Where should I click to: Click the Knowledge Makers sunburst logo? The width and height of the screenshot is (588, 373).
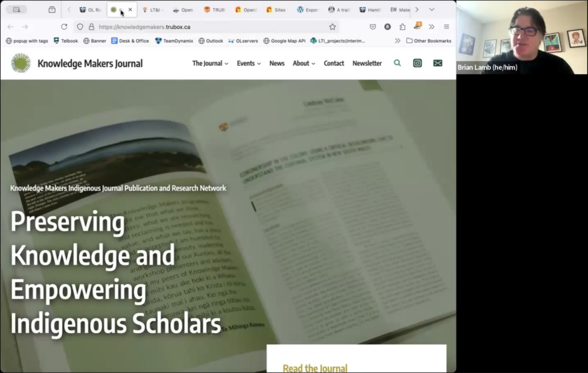pos(21,63)
